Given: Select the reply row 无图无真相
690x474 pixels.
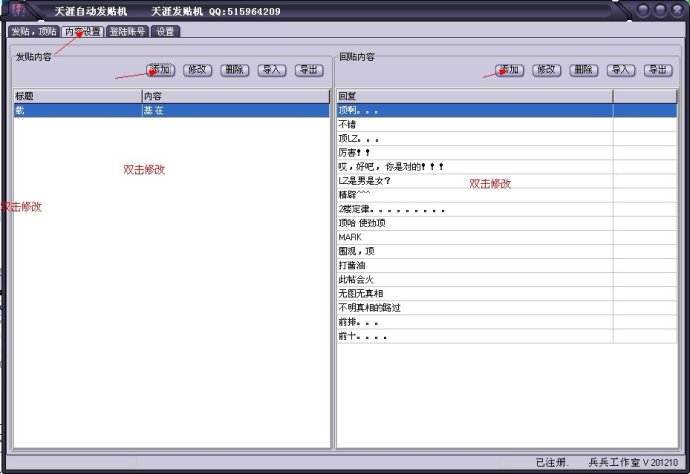Looking at the screenshot, I should tap(507, 294).
